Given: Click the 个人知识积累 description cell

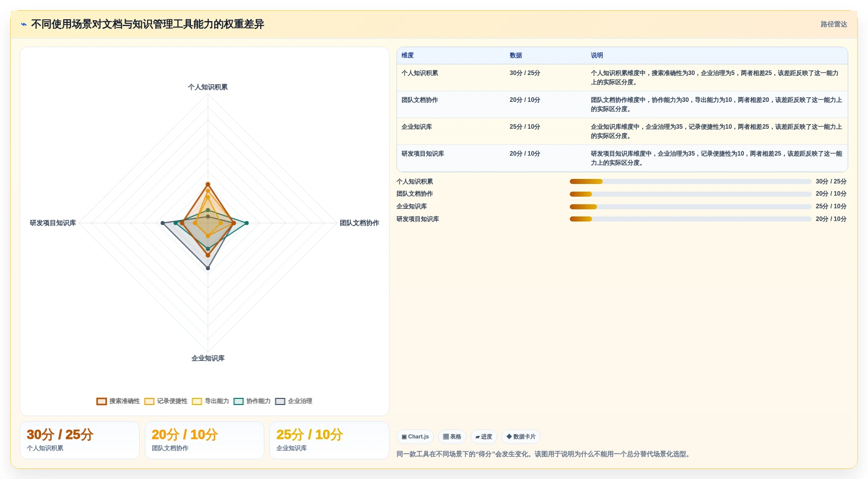Looking at the screenshot, I should click(x=716, y=78).
